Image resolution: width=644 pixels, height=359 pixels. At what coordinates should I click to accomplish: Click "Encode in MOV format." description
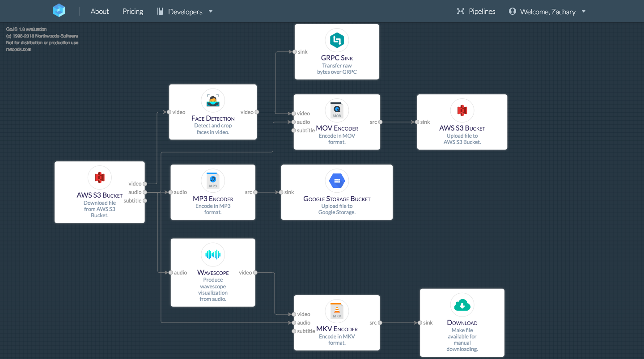tap(337, 139)
